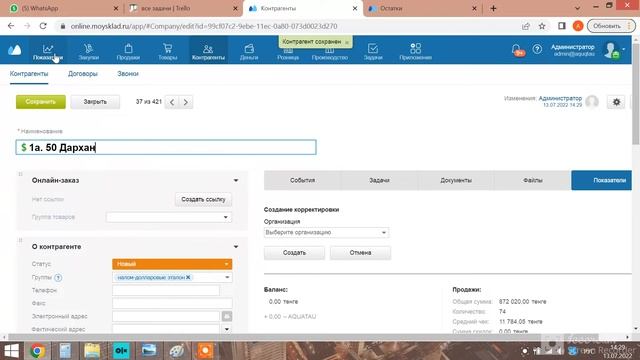Switch to the Звонки subtab
The image size is (640, 360).
click(x=128, y=74)
